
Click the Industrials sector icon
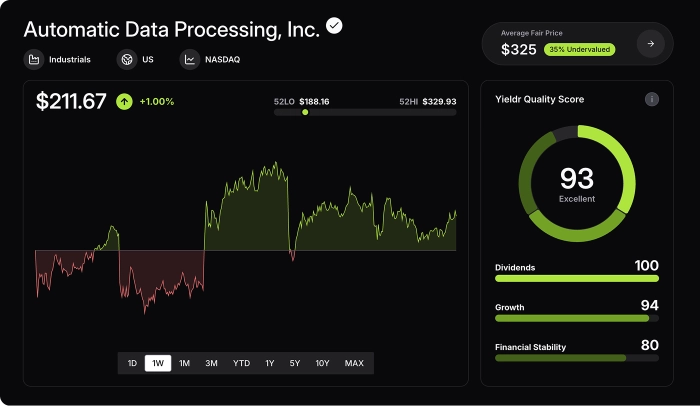pos(34,59)
